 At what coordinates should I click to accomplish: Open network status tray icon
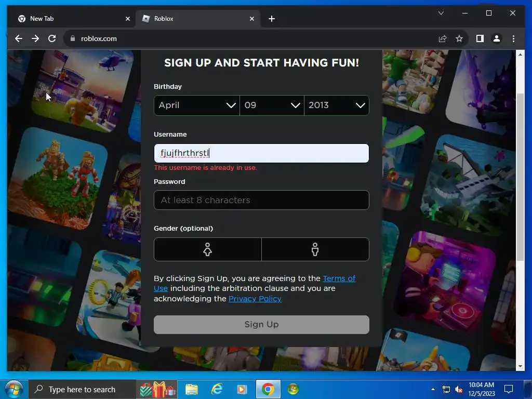[446, 390]
